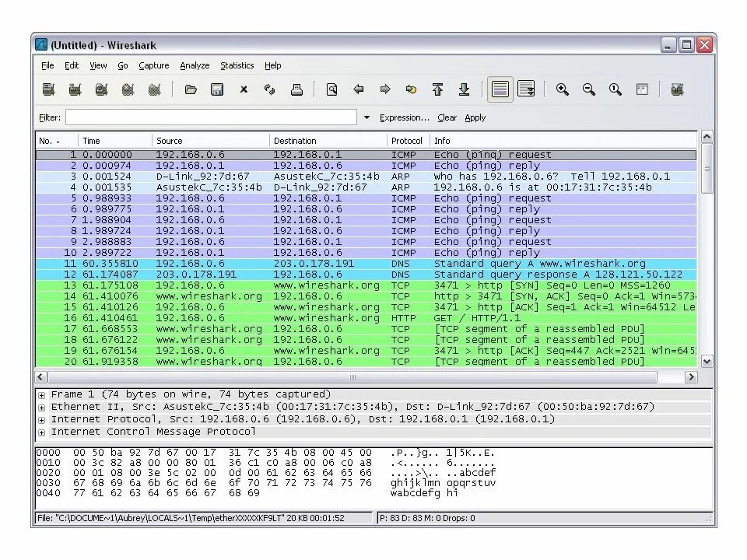This screenshot has height=560, width=747.
Task: Select packet 4 ARP reply row
Action: click(x=366, y=187)
